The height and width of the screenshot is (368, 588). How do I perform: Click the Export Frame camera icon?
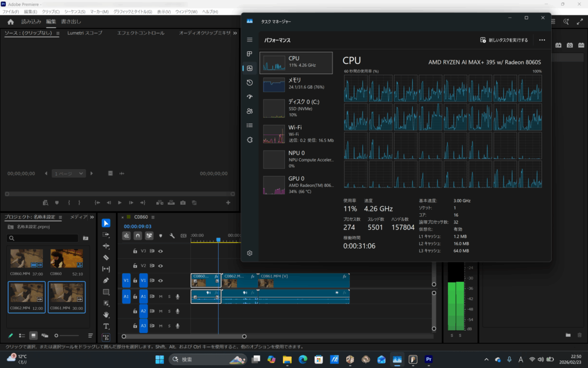(x=183, y=202)
